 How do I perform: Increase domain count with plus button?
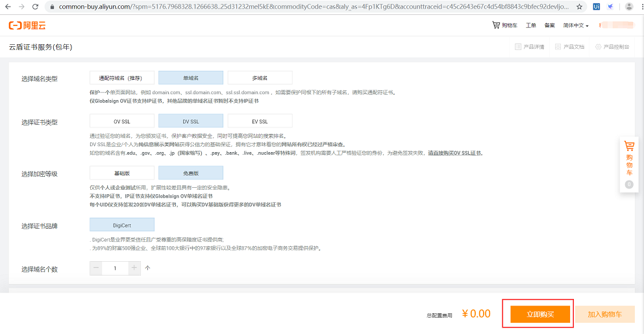pyautogui.click(x=134, y=268)
